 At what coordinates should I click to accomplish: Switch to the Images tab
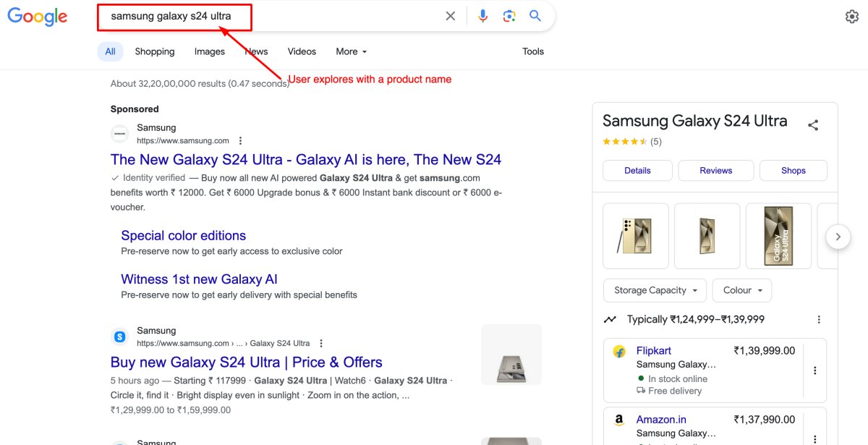pyautogui.click(x=210, y=51)
